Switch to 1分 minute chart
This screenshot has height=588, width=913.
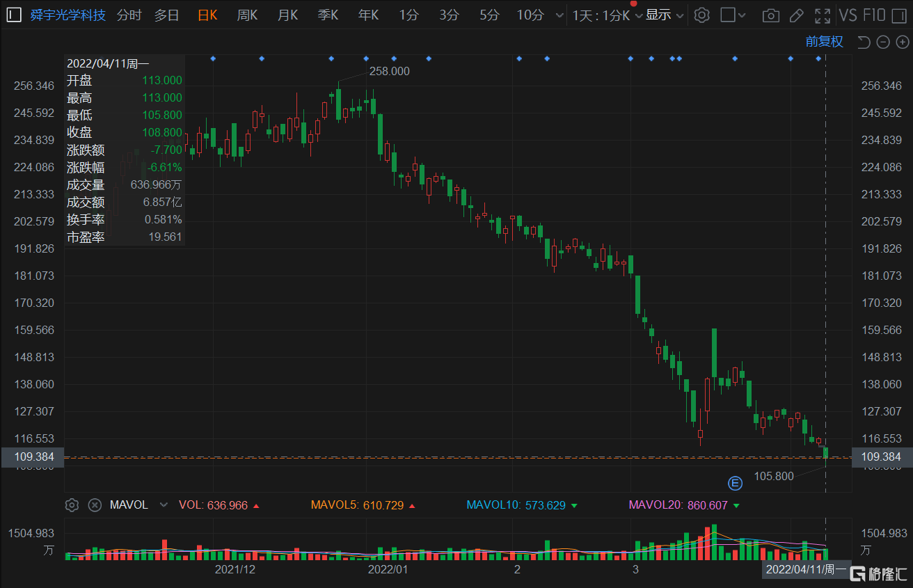point(408,15)
